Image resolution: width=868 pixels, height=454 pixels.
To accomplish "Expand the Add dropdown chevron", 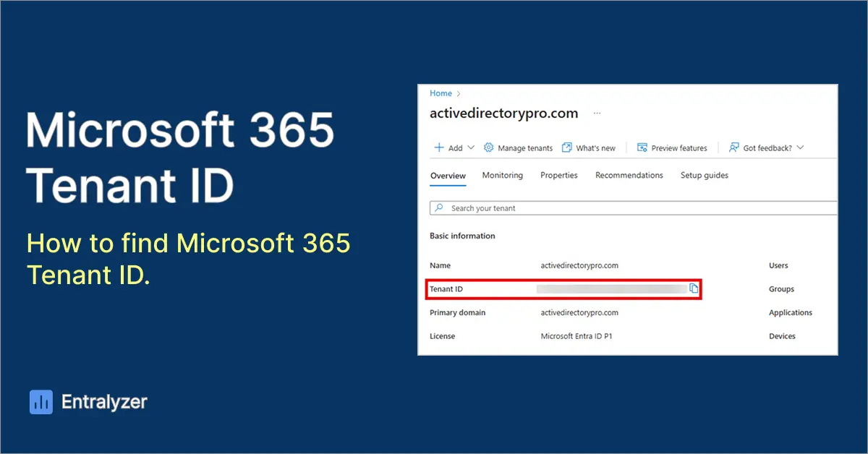I will [471, 147].
